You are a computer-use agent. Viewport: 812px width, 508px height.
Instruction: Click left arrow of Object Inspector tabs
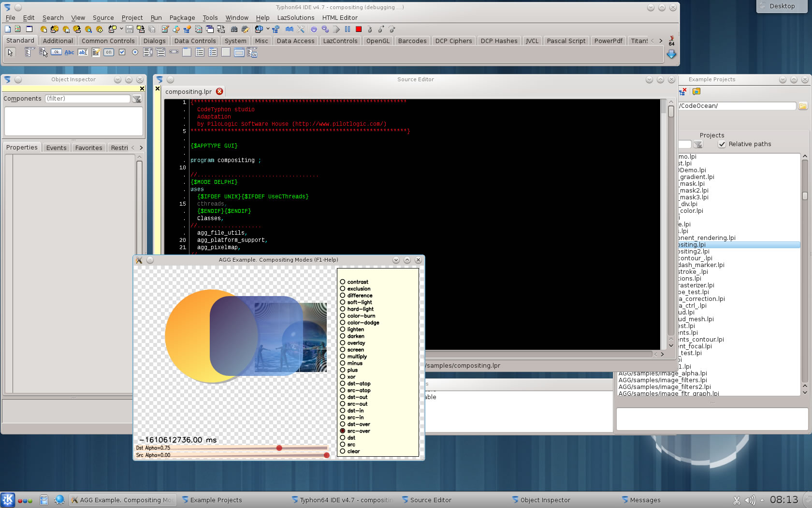point(133,148)
